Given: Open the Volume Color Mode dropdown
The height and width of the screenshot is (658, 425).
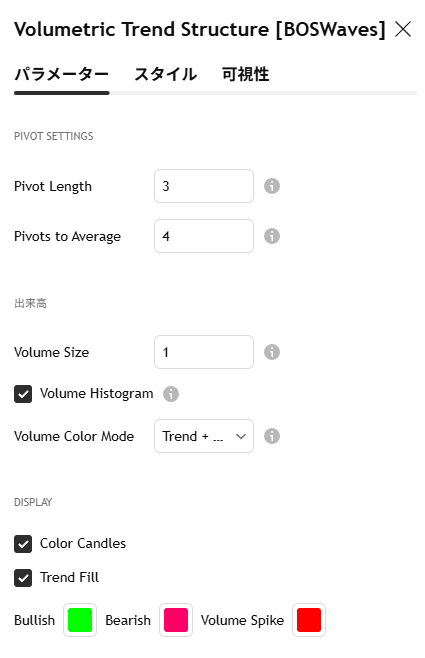Looking at the screenshot, I should coord(204,436).
